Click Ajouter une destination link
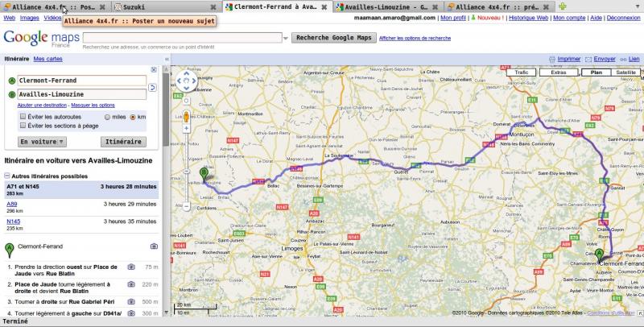 pyautogui.click(x=42, y=106)
